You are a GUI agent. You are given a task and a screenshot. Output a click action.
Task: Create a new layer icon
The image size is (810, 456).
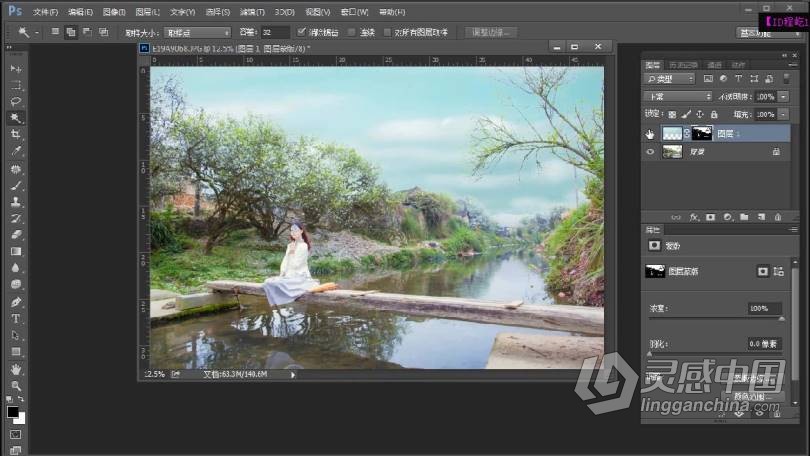tap(761, 217)
